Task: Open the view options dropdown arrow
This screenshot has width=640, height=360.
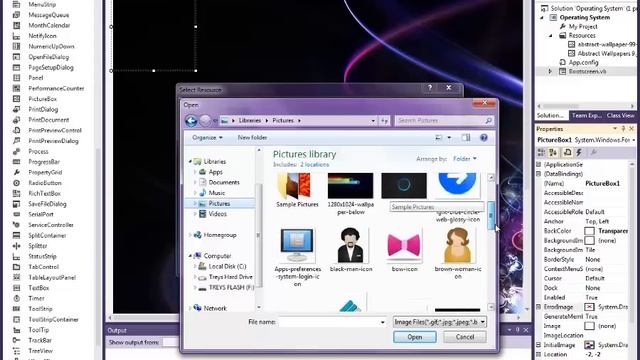Action: 449,138
